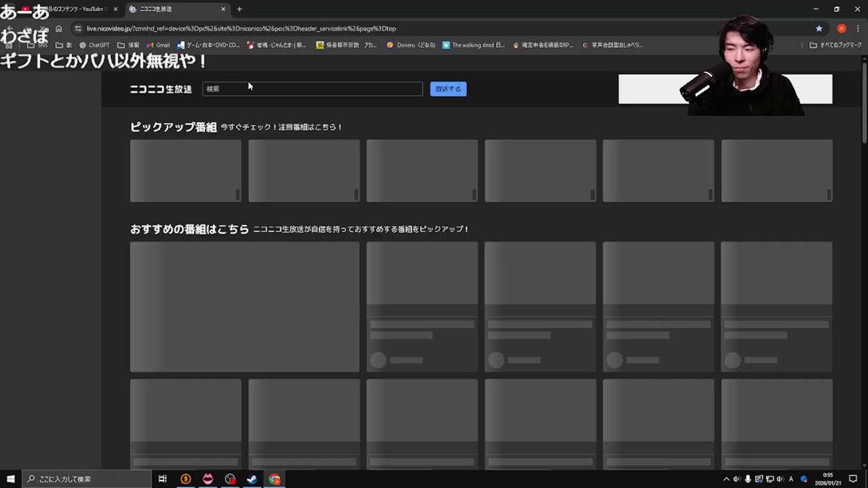Open the Windows Start menu

click(x=11, y=479)
